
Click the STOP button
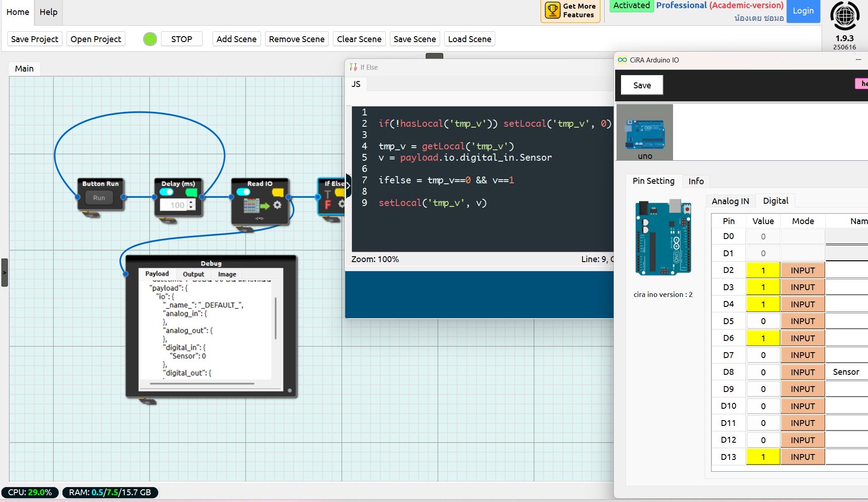(181, 39)
